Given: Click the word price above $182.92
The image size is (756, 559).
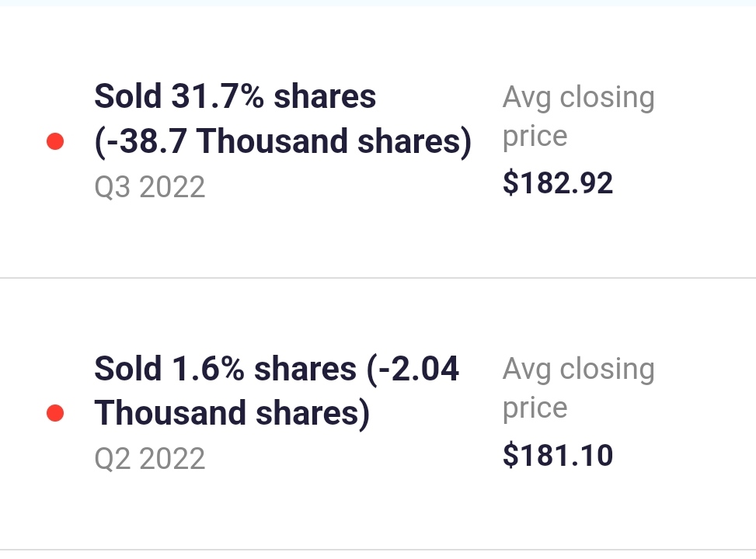Looking at the screenshot, I should tap(535, 136).
